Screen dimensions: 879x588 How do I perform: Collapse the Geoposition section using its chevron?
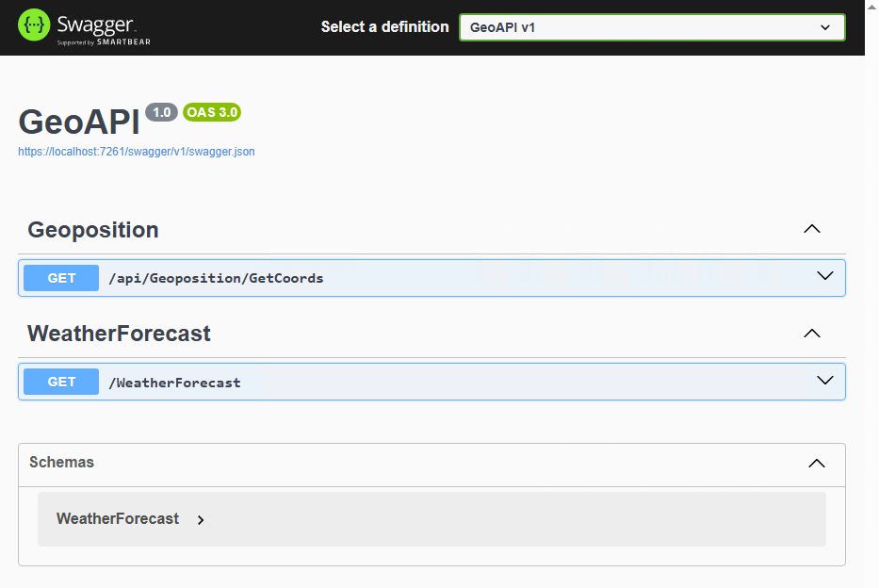811,229
